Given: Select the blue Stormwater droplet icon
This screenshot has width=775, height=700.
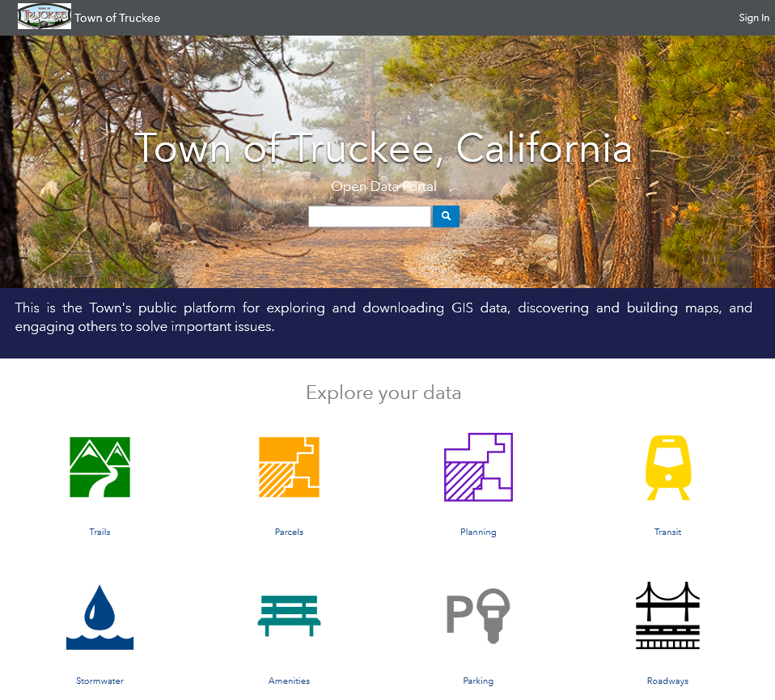Looking at the screenshot, I should [x=100, y=617].
